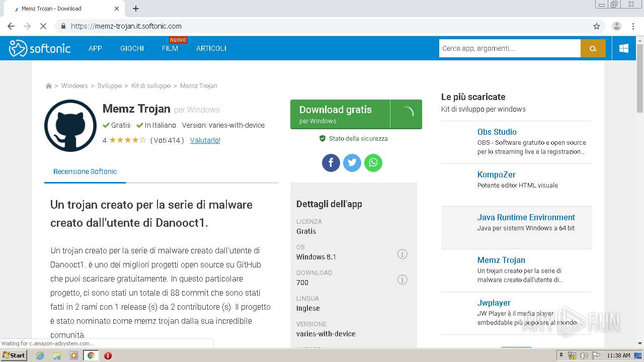Open the Jwplayer listing
644x362 pixels.
[494, 303]
